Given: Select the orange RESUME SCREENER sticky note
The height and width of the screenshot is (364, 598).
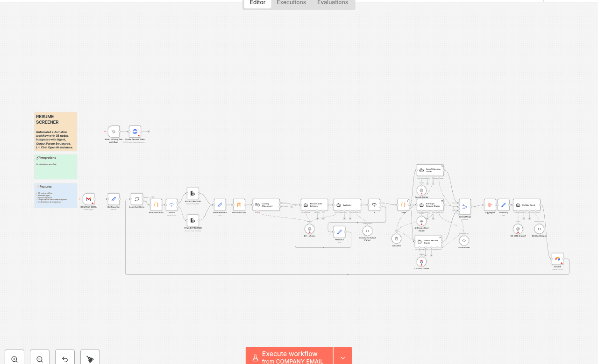Looking at the screenshot, I should tap(56, 132).
